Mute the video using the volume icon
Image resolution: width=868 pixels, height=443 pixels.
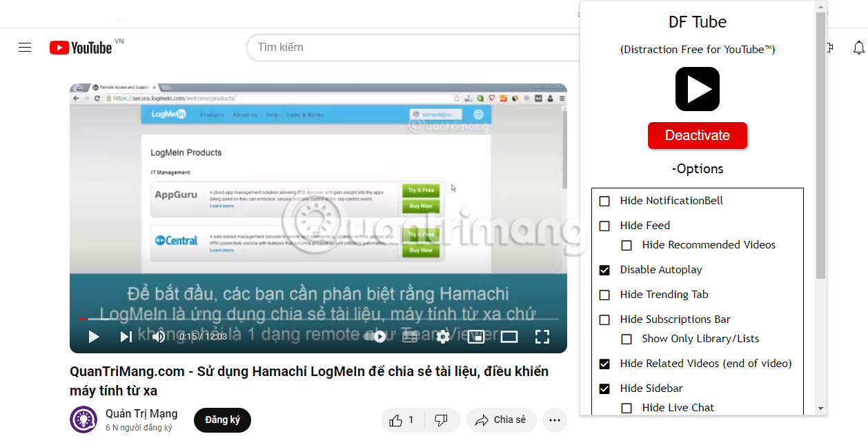click(158, 336)
